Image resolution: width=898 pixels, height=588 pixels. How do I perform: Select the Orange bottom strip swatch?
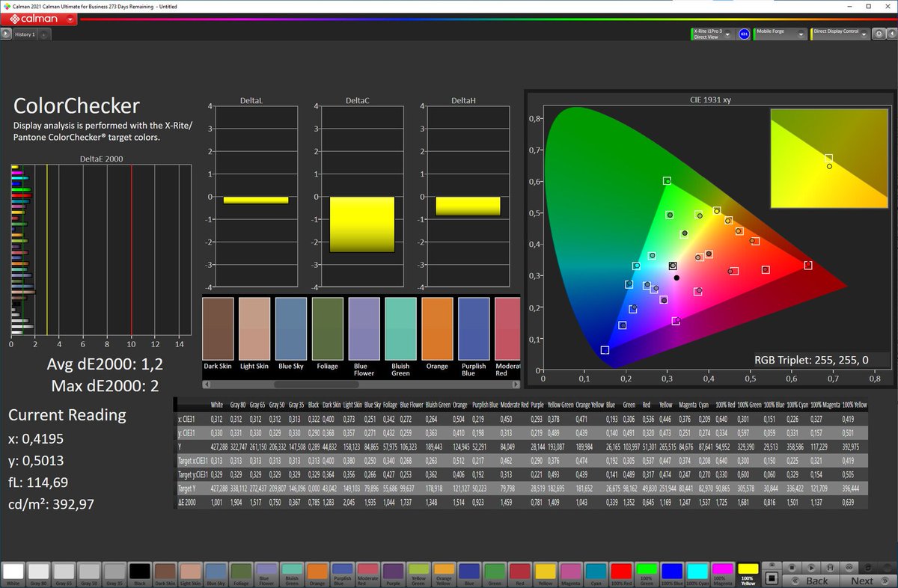pos(317,574)
